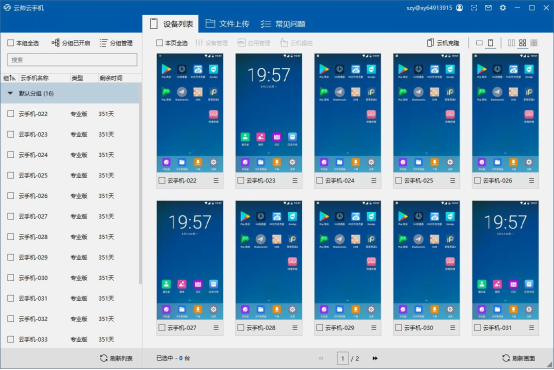The width and height of the screenshot is (554, 370).
Task: Open menu icon for 云手机-024 card
Action: point(373,181)
